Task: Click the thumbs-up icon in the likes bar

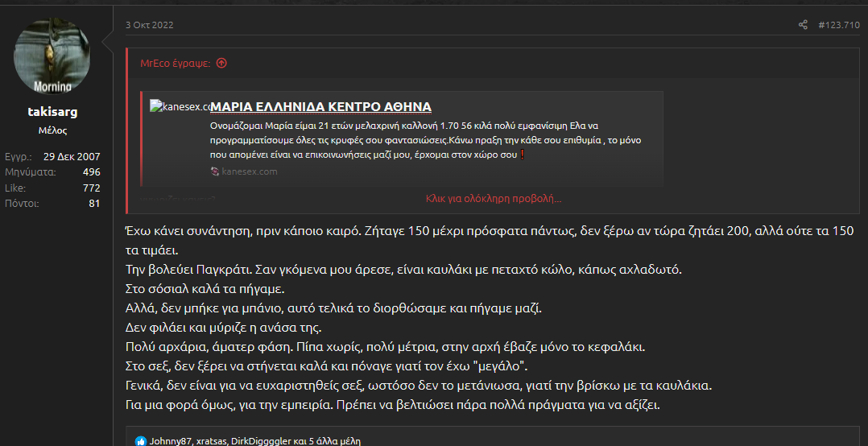Action: 141,441
